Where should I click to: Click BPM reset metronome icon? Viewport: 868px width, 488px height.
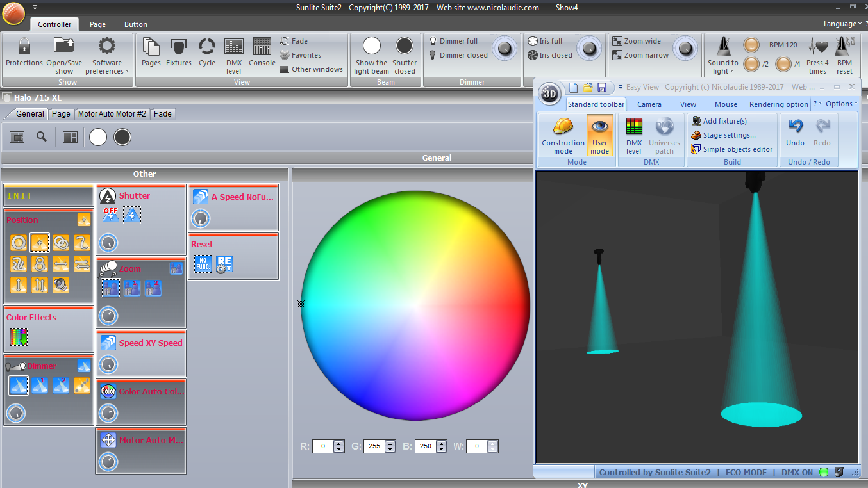(845, 47)
